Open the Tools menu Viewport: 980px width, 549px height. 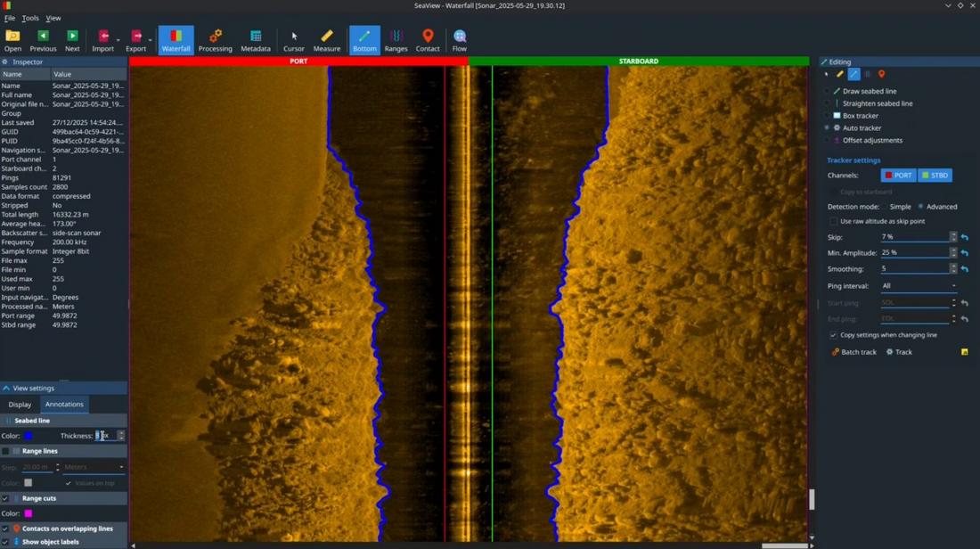pyautogui.click(x=30, y=18)
